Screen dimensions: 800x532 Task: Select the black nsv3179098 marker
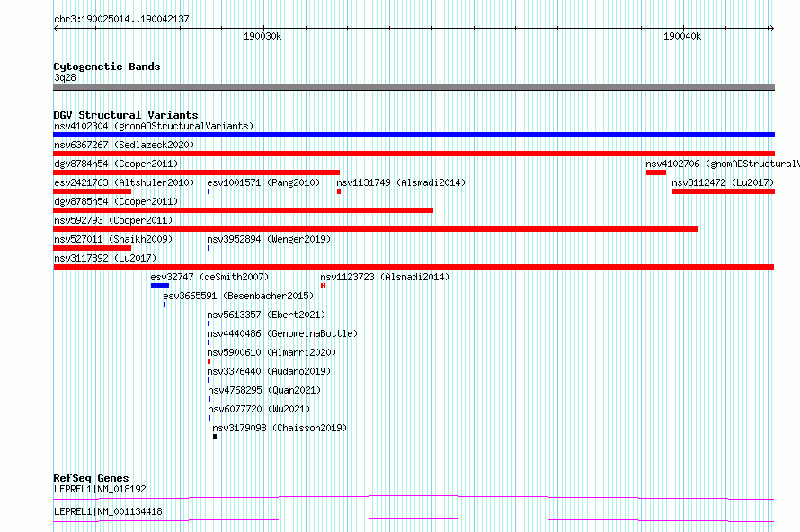coord(215,437)
